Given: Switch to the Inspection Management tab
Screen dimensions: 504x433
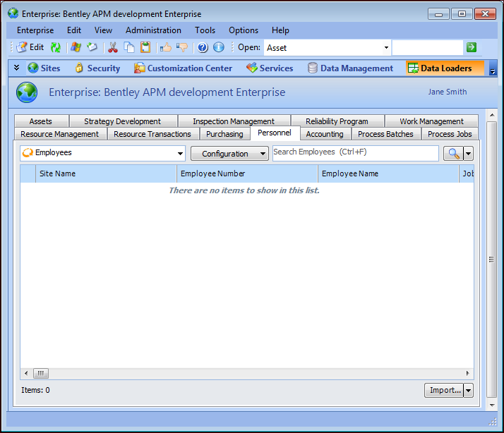Looking at the screenshot, I should click(x=234, y=121).
